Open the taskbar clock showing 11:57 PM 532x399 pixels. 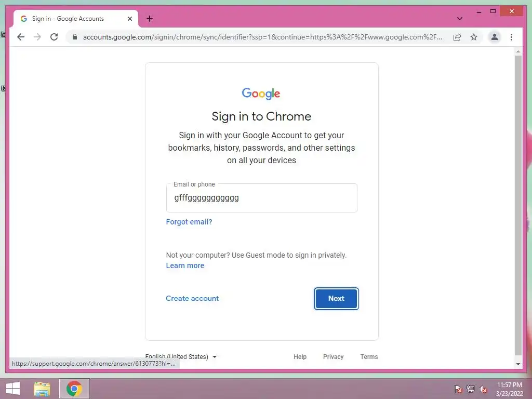click(x=510, y=389)
